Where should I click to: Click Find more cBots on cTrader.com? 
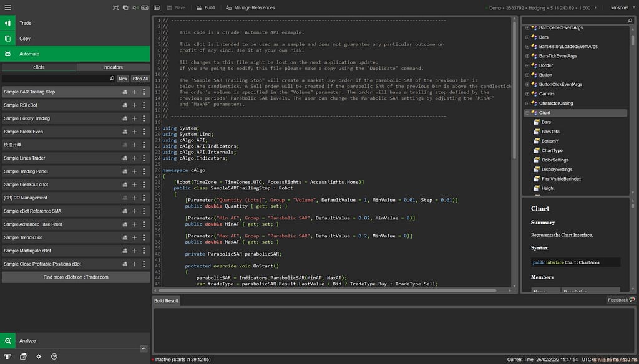click(76, 277)
